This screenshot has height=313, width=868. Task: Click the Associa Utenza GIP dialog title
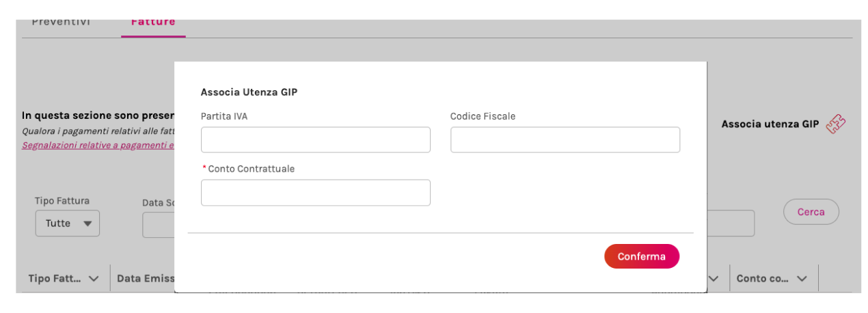click(249, 92)
